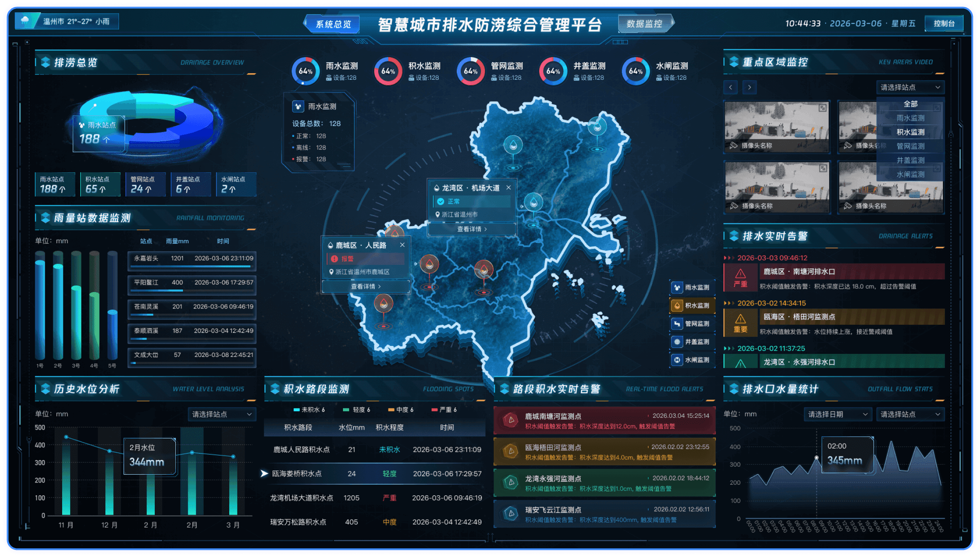Toggle 积水监测 map layer in legend

(x=692, y=305)
